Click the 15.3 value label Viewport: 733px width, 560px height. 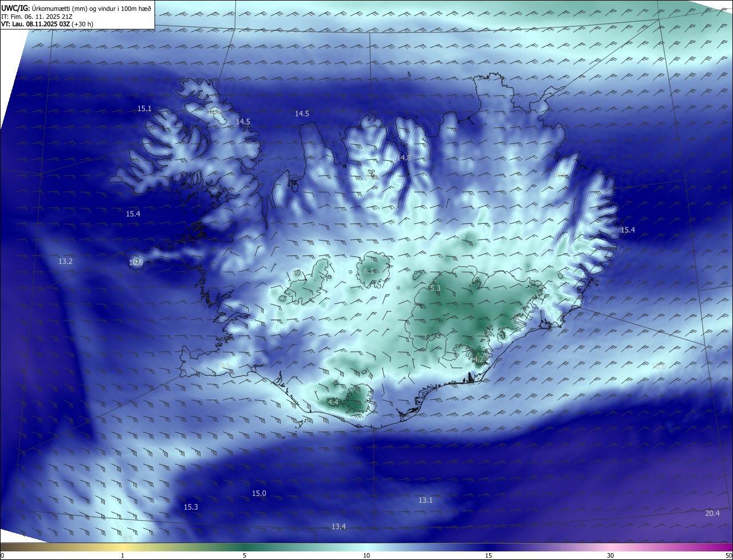(x=191, y=507)
